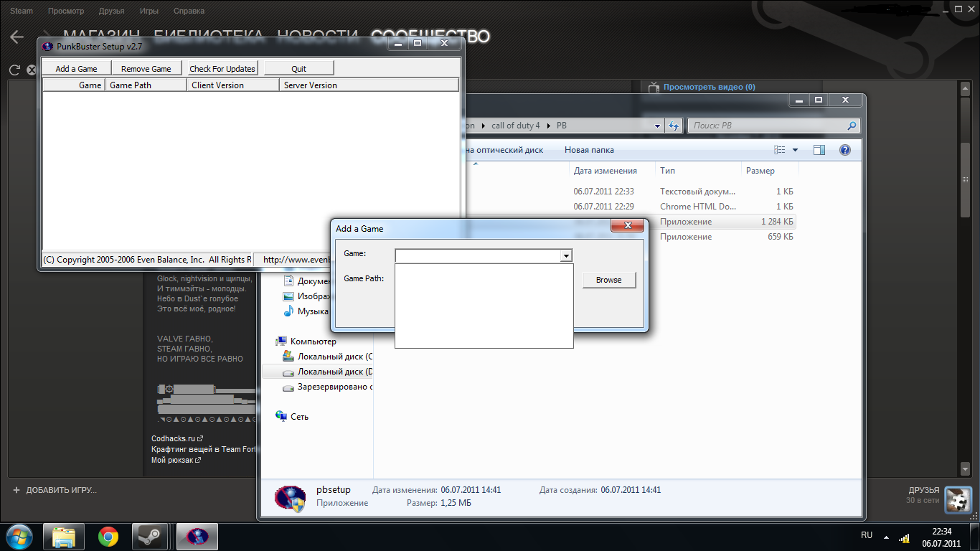The height and width of the screenshot is (551, 980).
Task: Click the Поиск: PB search field
Action: (x=773, y=126)
